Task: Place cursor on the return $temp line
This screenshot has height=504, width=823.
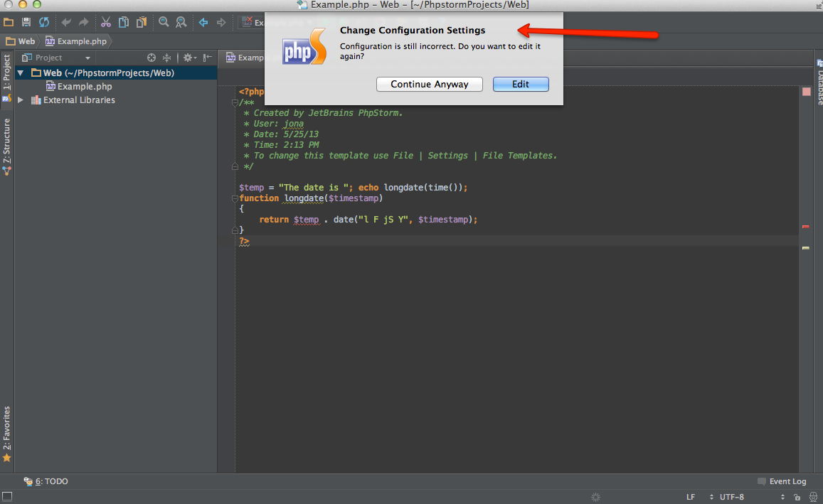Action: [368, 220]
